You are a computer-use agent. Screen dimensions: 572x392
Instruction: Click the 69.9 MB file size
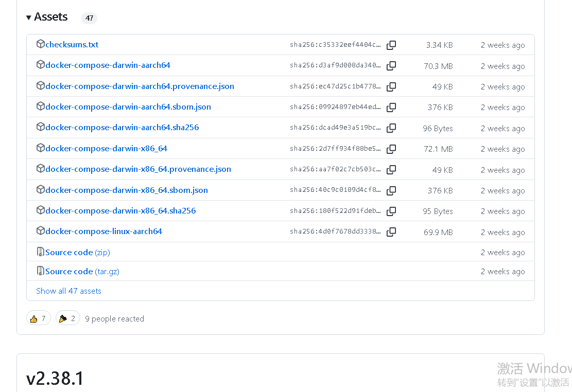pos(438,233)
